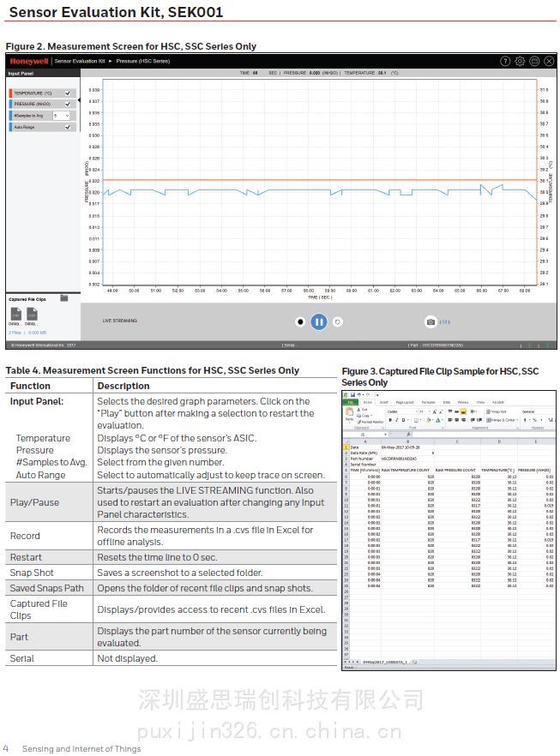Switch to the Excel Review tab
Viewport: 560px width, 756px height.
click(463, 402)
